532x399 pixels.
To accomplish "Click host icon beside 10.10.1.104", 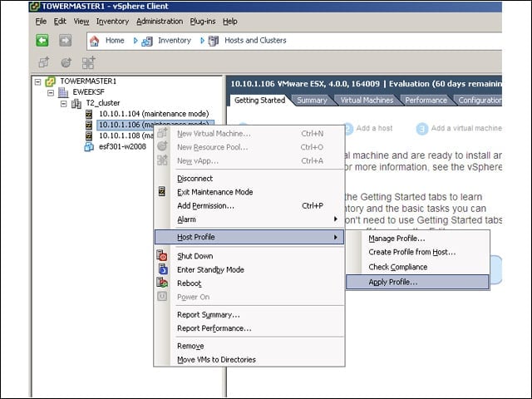I will [89, 114].
